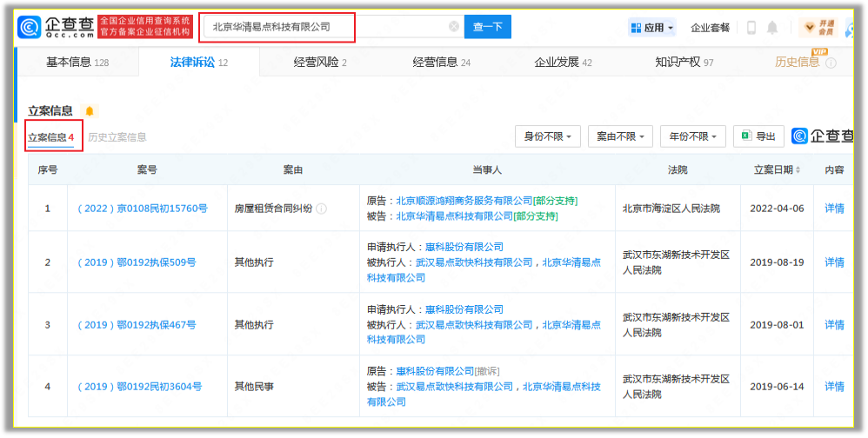
Task: Clear the search box with the X icon
Action: click(454, 27)
